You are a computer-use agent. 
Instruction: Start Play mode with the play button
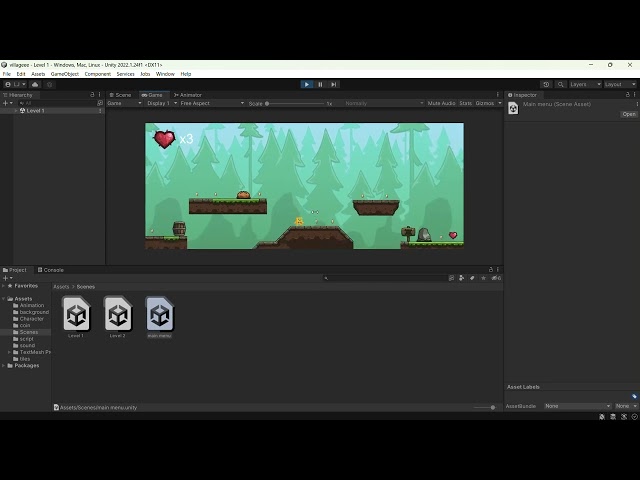[307, 84]
